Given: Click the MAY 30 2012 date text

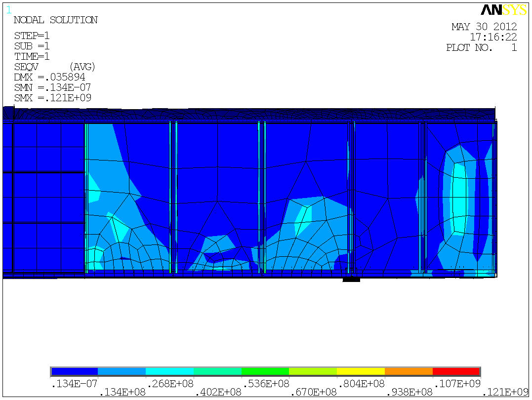Looking at the screenshot, I should point(484,27).
